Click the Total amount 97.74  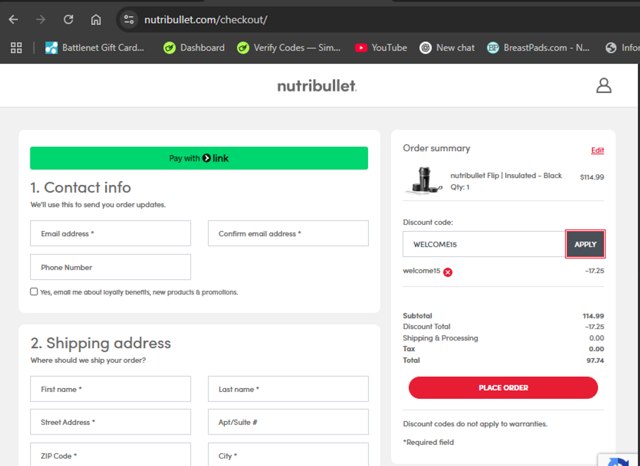595,360
